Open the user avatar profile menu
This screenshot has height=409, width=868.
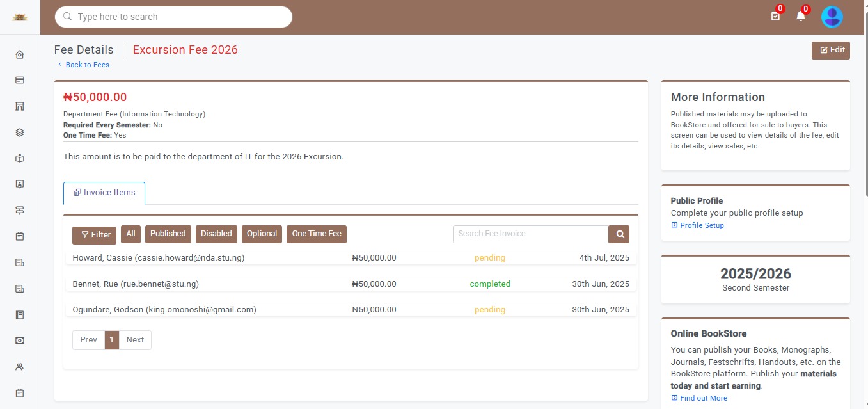tap(832, 17)
